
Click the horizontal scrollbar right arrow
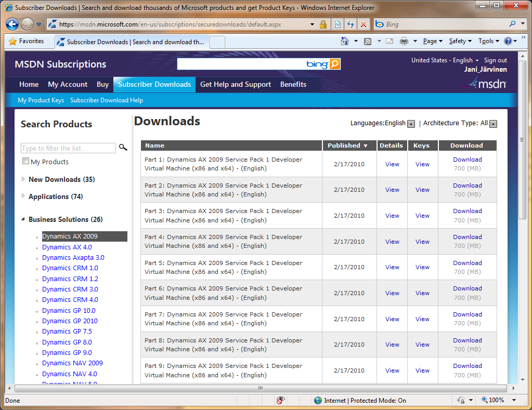pos(514,388)
